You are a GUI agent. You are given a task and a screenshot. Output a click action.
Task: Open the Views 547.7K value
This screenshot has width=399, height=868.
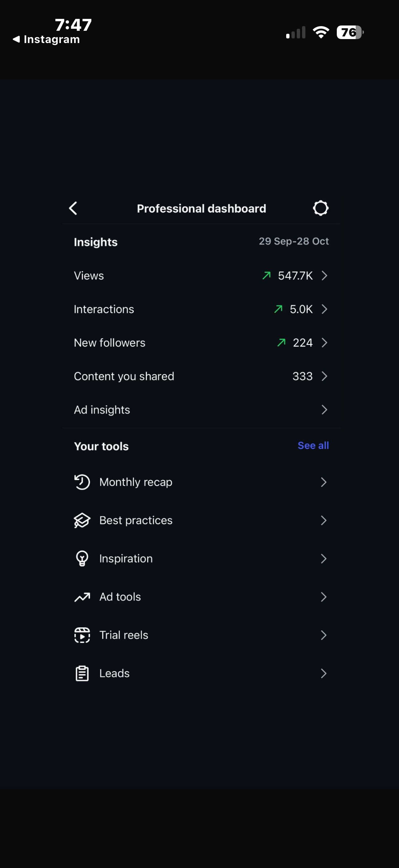(295, 276)
